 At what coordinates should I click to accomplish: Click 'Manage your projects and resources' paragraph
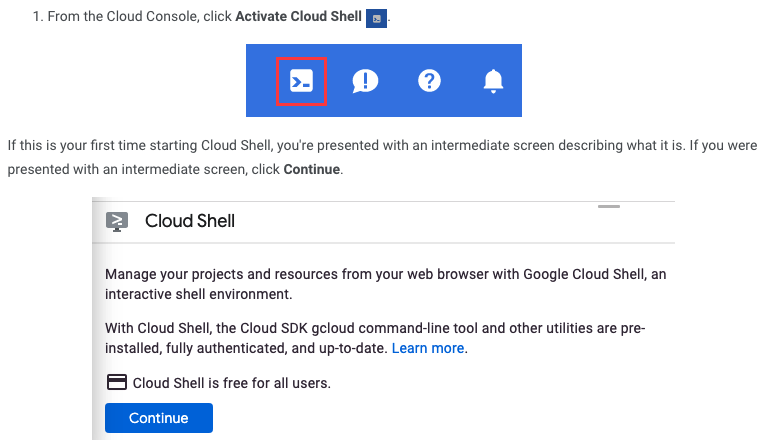pyautogui.click(x=385, y=284)
